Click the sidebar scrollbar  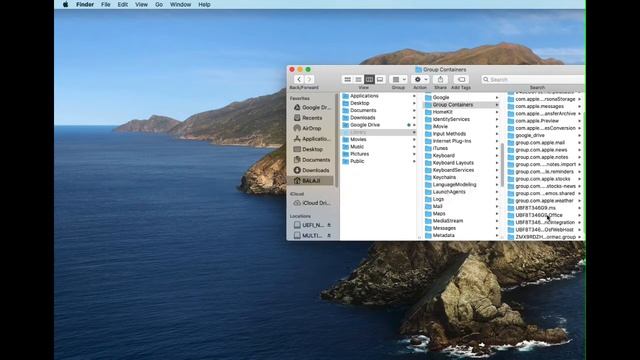click(337, 140)
